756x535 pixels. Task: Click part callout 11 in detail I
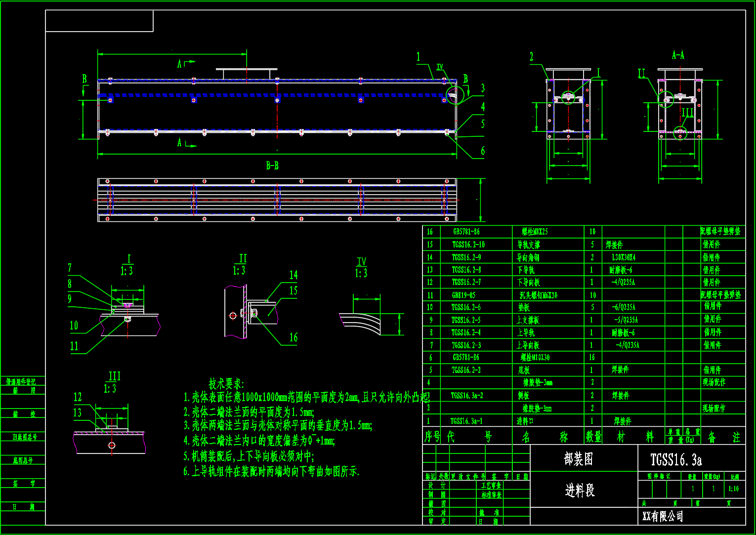(x=74, y=346)
